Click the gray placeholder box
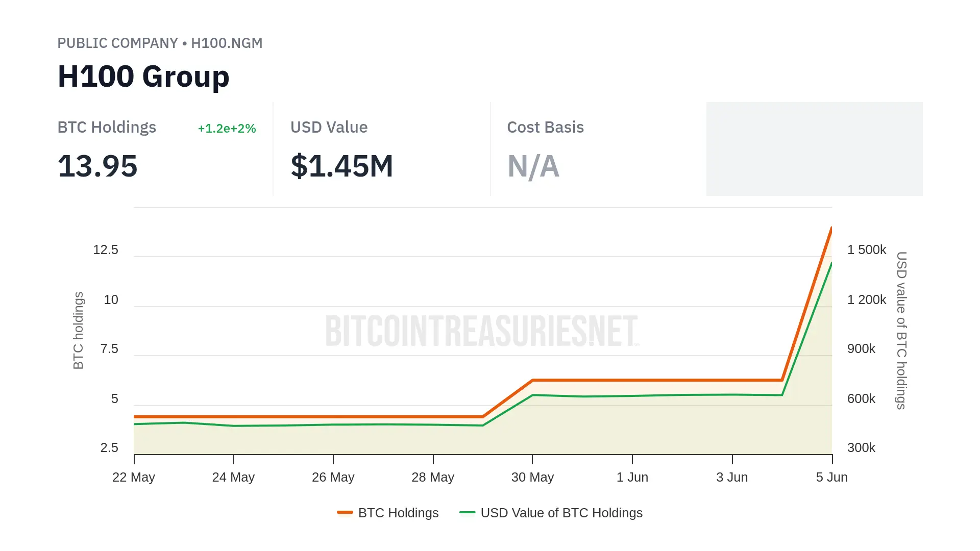 tap(814, 148)
